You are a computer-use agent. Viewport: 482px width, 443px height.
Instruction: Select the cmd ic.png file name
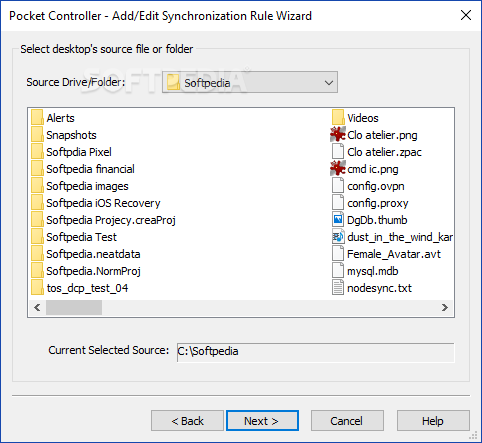click(x=373, y=169)
